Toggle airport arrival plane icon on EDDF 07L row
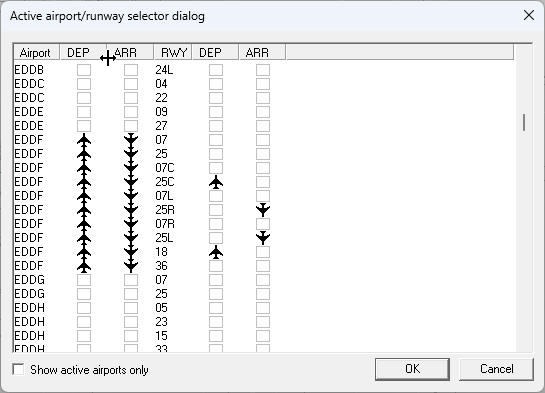545x393 pixels. click(x=131, y=196)
